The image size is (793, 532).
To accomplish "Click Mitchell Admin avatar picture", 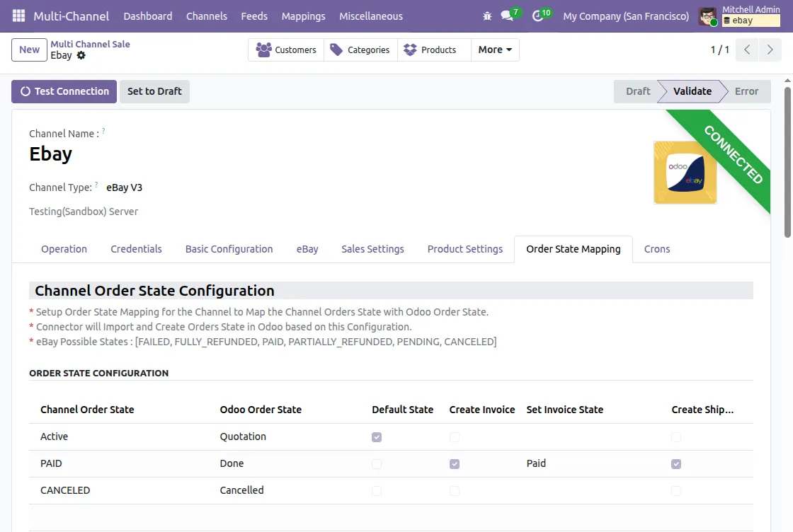I will pos(707,17).
